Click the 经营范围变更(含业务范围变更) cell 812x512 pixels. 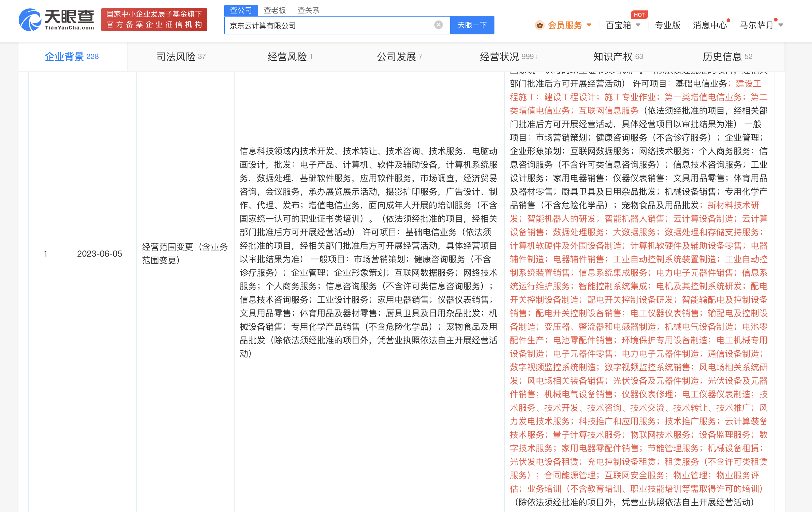185,254
